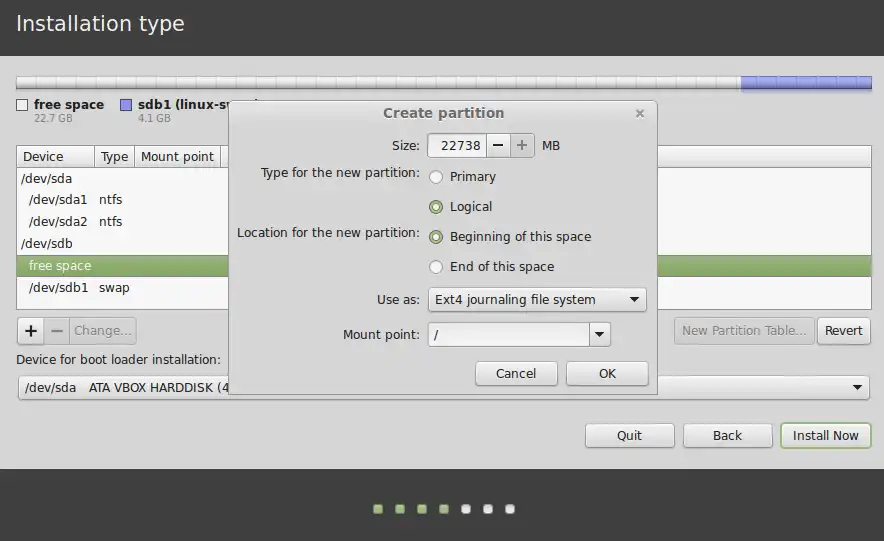Click New Partition Table button
This screenshot has height=541, width=884.
[x=744, y=331]
